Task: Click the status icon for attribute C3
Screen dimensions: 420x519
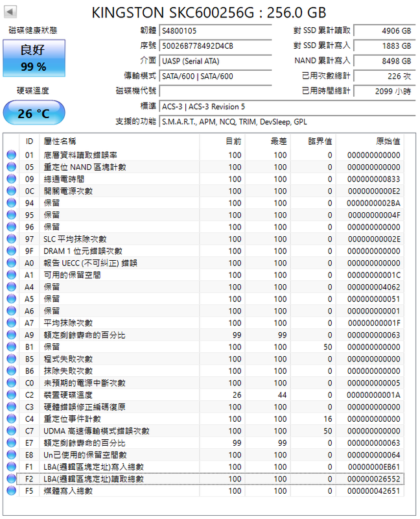Action: click(x=11, y=407)
